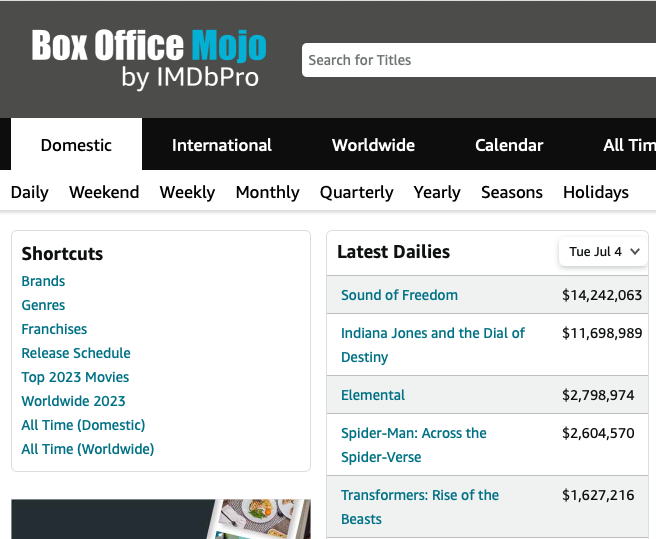Open the Holidays sub-menu
The image size is (656, 539).
click(x=596, y=192)
